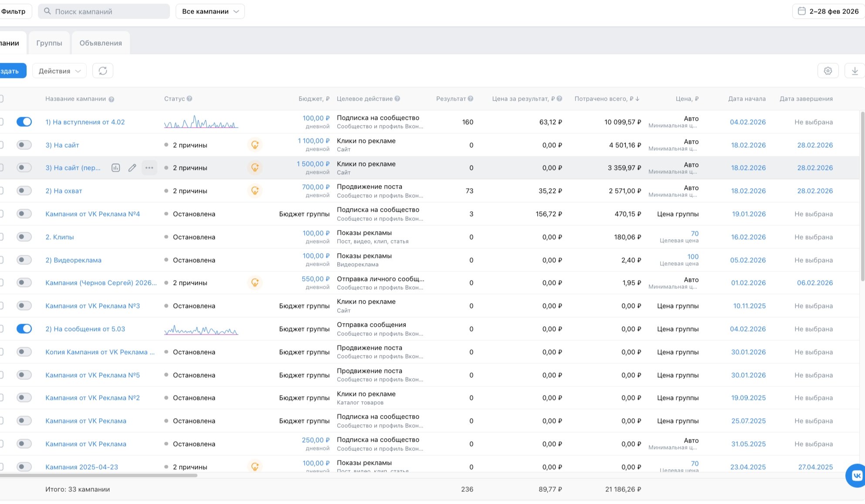Open statistics icon for '3) На сайт (пер...' row
Viewport: 865px width, 504px height.
(115, 168)
